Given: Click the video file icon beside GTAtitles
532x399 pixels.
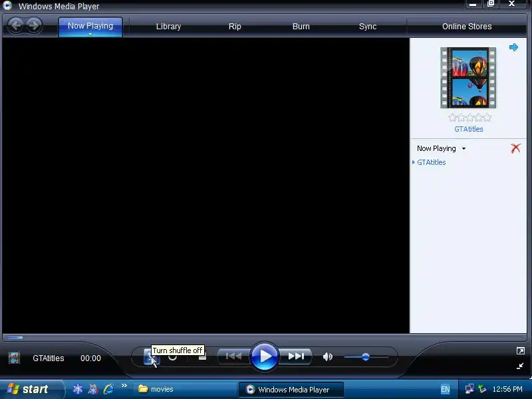Looking at the screenshot, I should pyautogui.click(x=14, y=358).
